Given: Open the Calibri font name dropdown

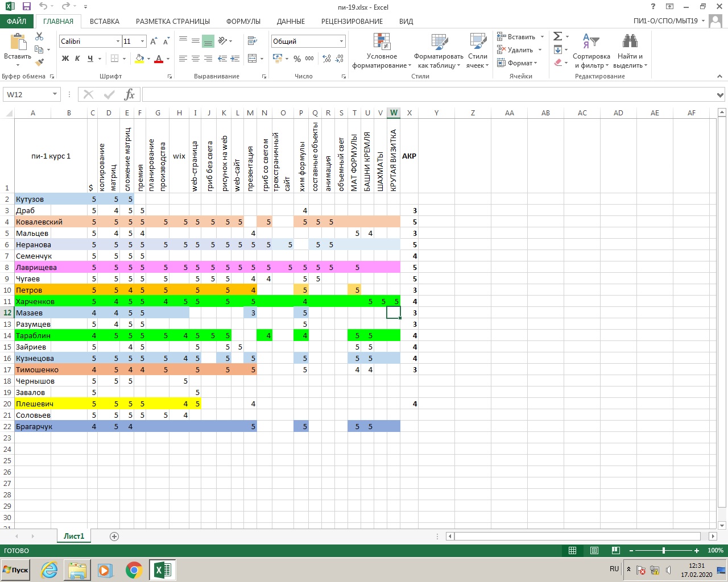Looking at the screenshot, I should 118,41.
